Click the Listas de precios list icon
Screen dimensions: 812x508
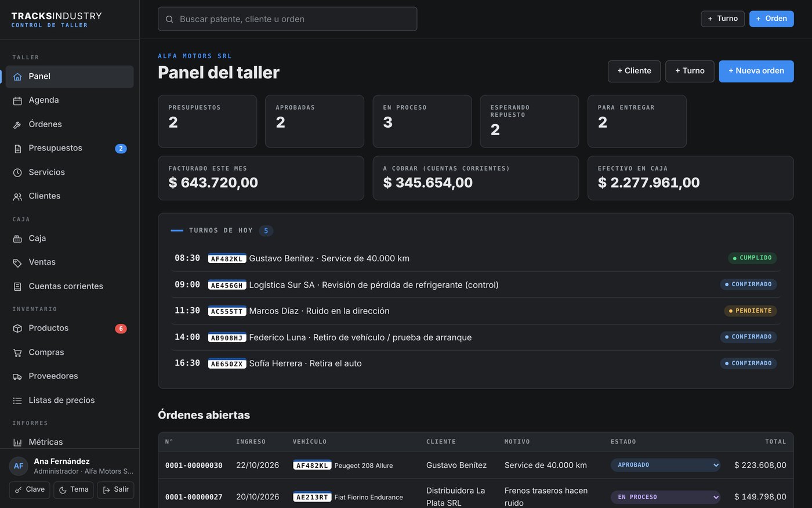17,401
